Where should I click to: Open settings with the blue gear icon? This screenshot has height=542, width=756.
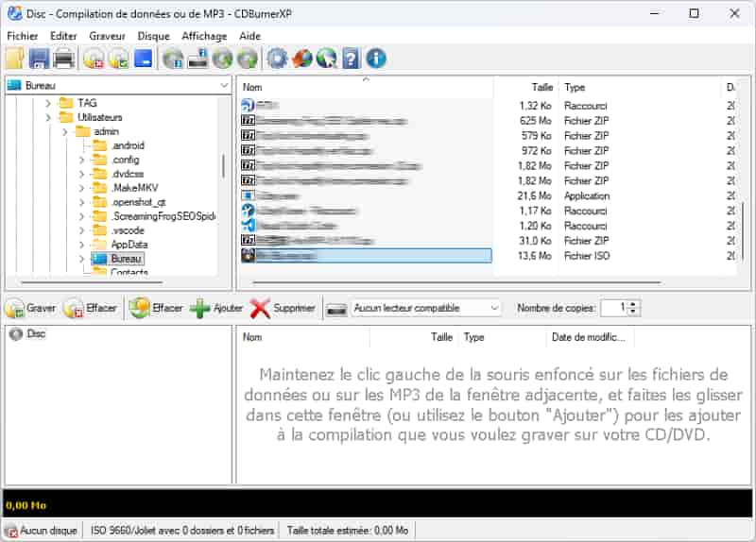click(x=277, y=59)
